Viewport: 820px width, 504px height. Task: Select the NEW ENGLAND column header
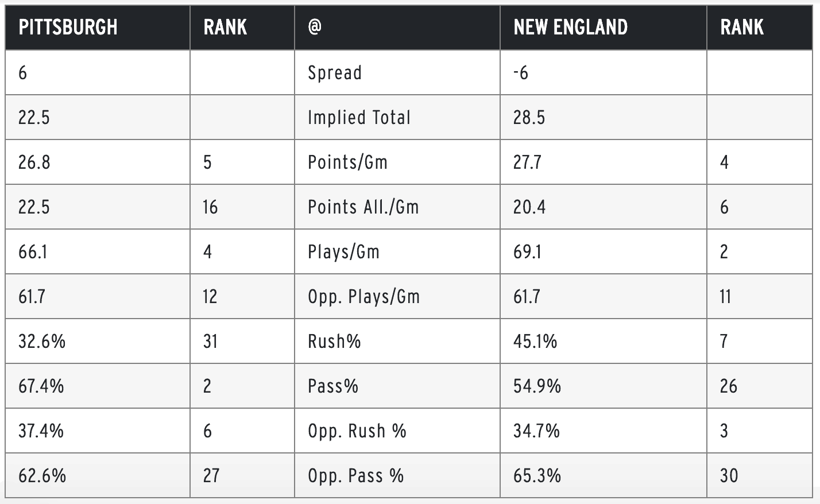(570, 27)
